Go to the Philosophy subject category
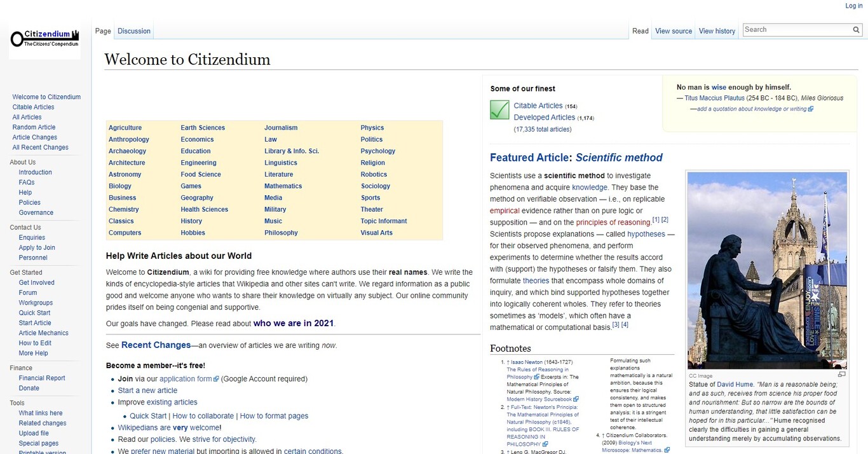 pyautogui.click(x=281, y=232)
